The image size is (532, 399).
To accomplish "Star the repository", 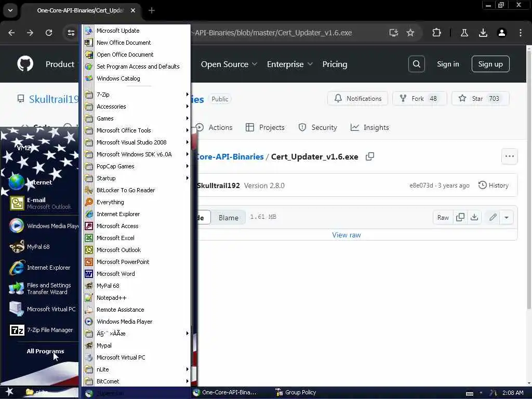I will (x=480, y=98).
